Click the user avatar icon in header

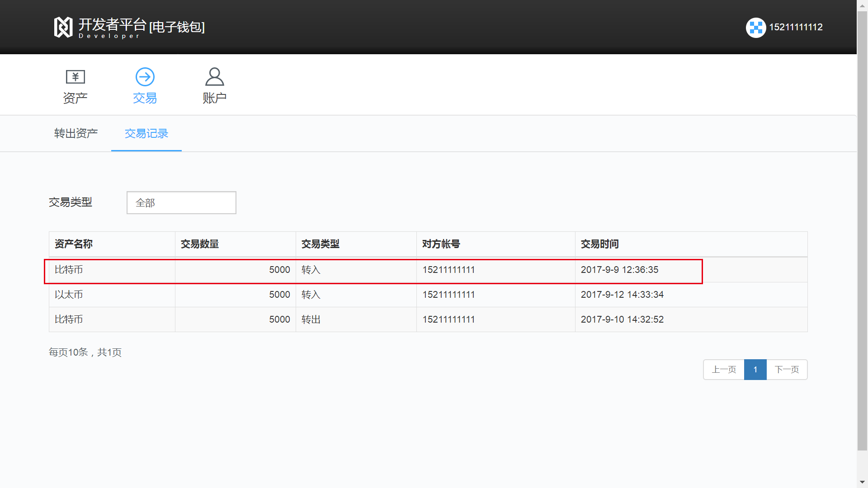pyautogui.click(x=755, y=28)
